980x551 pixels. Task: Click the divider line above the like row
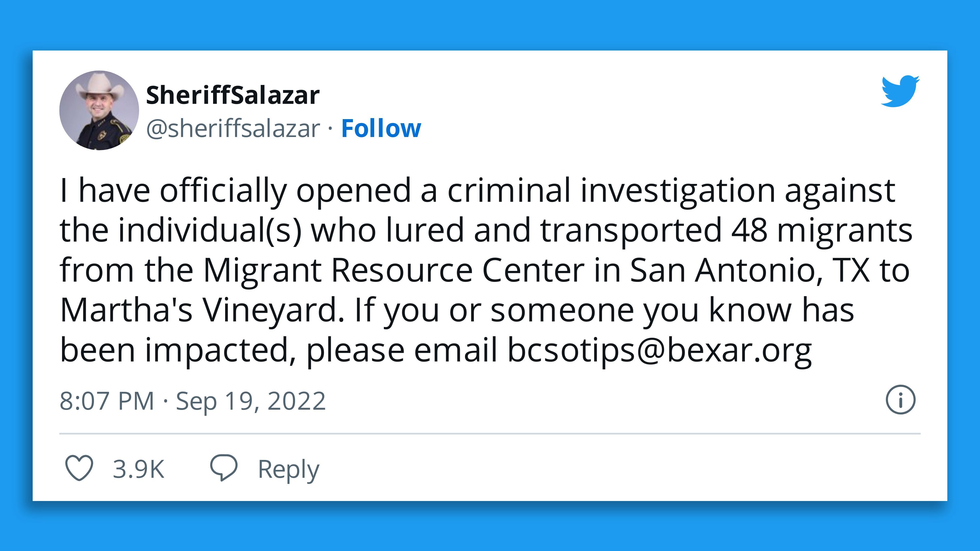tap(490, 433)
